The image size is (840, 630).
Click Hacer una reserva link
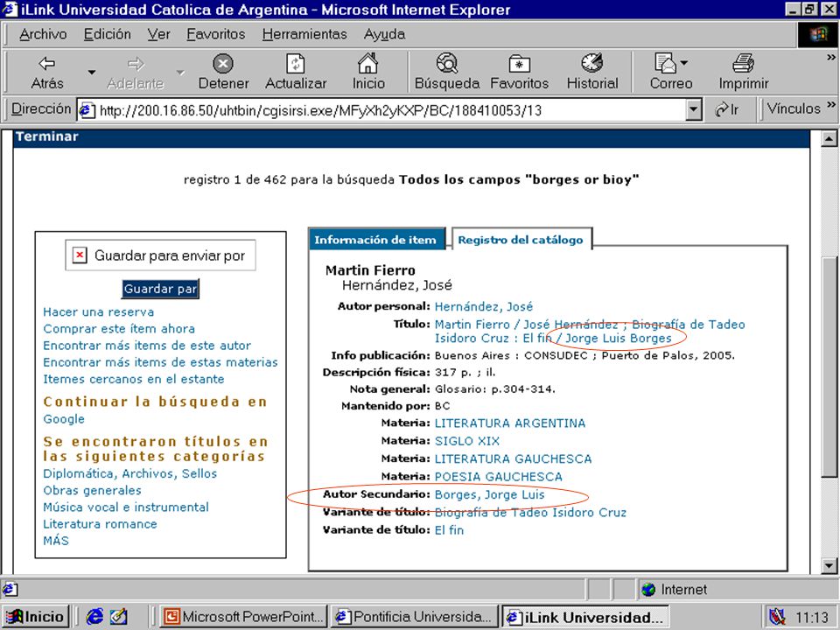[x=99, y=311]
